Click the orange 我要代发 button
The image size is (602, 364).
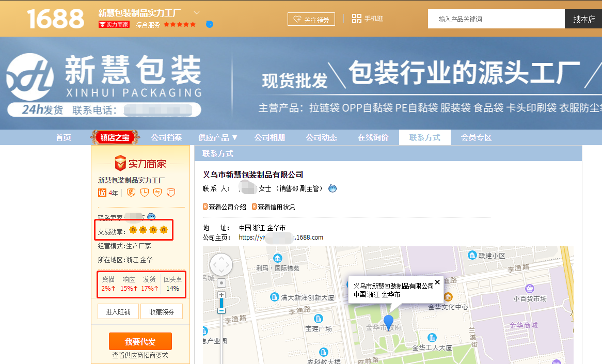(140, 341)
